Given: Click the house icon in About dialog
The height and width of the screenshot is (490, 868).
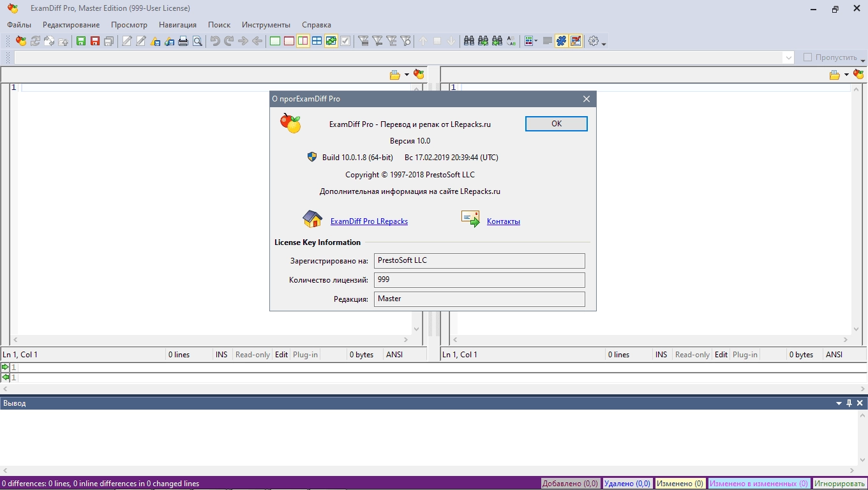Looking at the screenshot, I should click(x=313, y=219).
